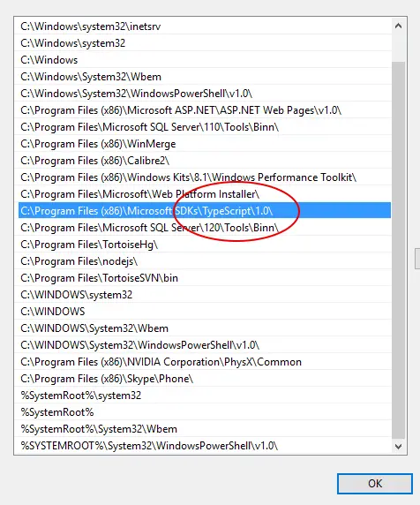Click the scrollbar up arrow
The width and height of the screenshot is (420, 505).
pyautogui.click(x=398, y=26)
